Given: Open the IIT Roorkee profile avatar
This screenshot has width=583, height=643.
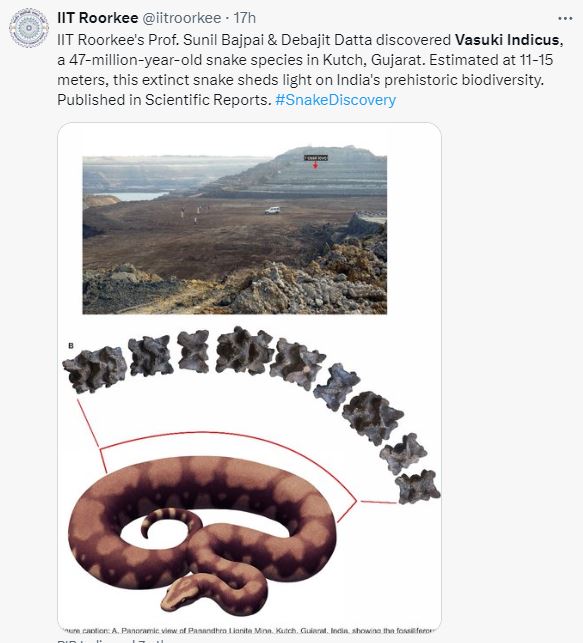Looking at the screenshot, I should click(x=29, y=27).
